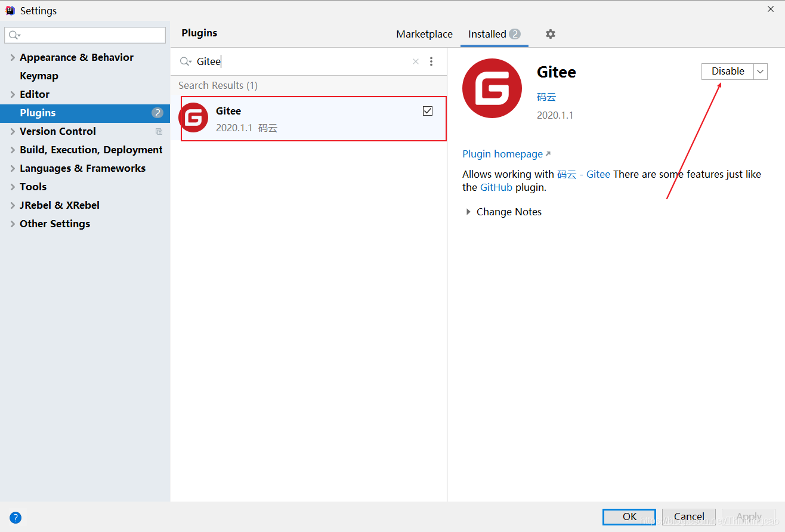Click the Search Results (1) header
The width and height of the screenshot is (785, 532).
pos(218,85)
